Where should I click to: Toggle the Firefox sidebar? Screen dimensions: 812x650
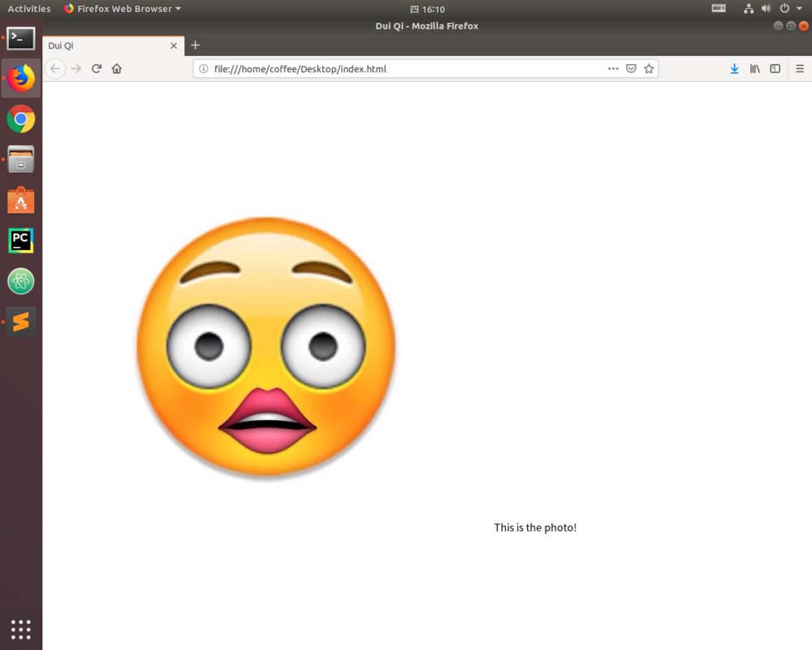(775, 68)
